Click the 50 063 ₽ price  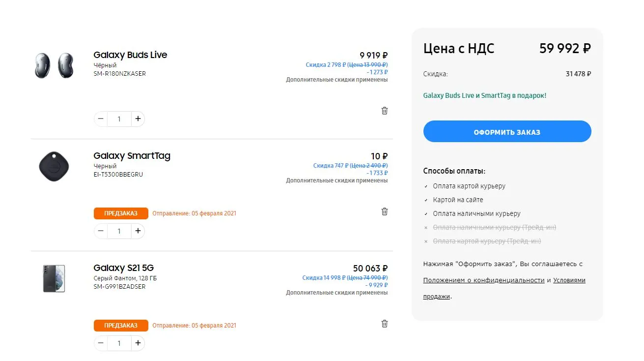370,269
